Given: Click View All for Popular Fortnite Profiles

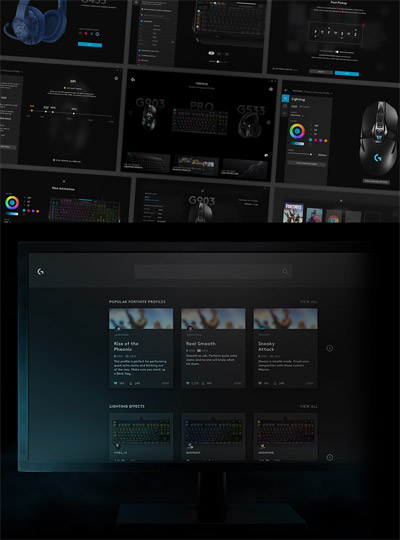Looking at the screenshot, I should coord(309,302).
